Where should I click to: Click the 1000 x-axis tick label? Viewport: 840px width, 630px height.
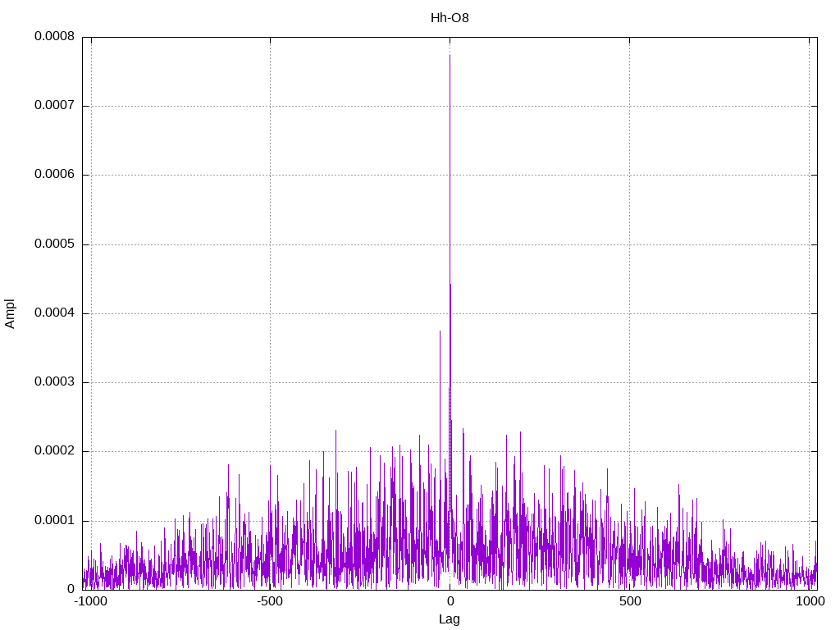pyautogui.click(x=810, y=602)
